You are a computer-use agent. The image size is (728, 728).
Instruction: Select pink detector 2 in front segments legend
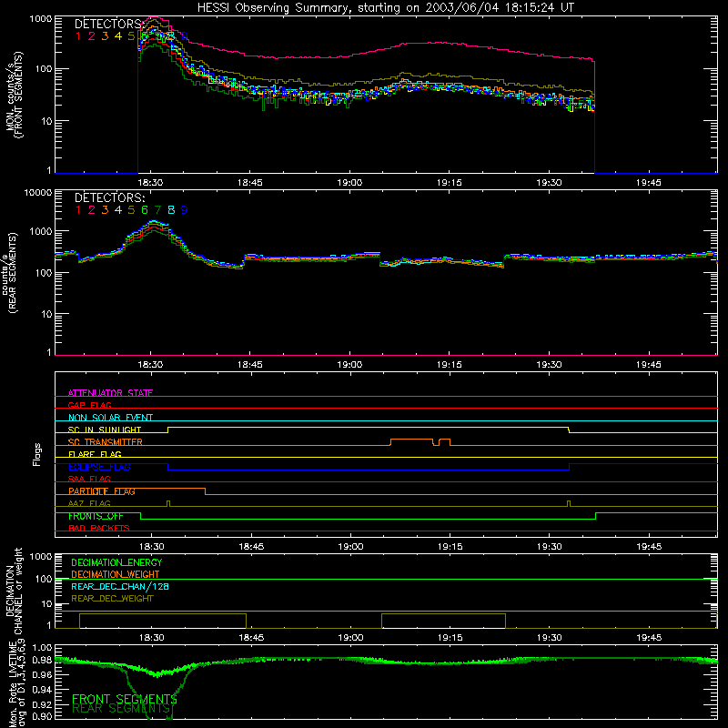[x=92, y=36]
